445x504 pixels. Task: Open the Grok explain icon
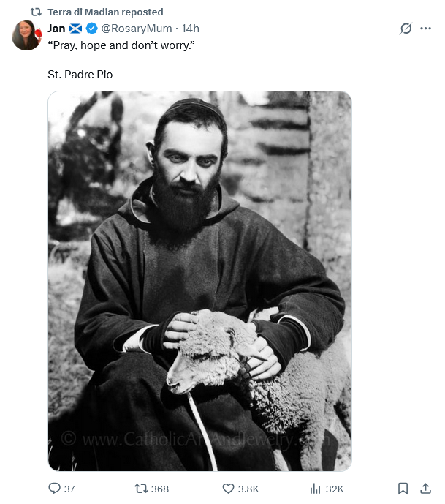pos(406,29)
